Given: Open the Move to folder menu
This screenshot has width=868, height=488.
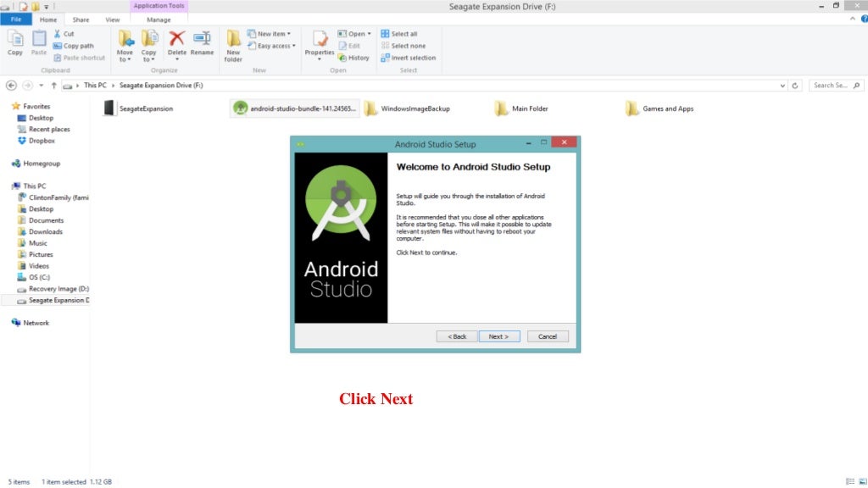Looking at the screenshot, I should pos(125,46).
